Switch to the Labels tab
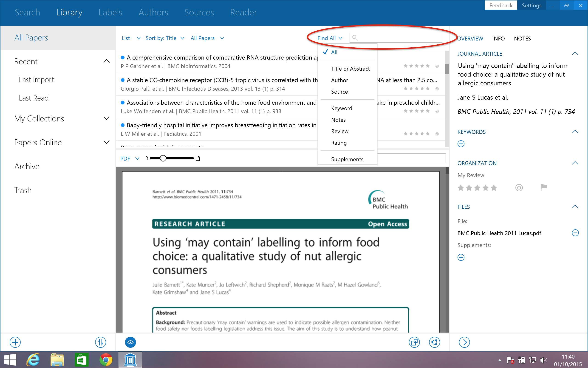The image size is (588, 368). pyautogui.click(x=110, y=12)
